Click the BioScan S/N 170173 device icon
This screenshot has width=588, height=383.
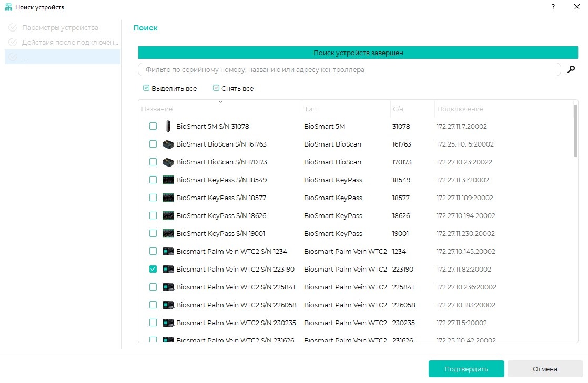[x=168, y=162]
